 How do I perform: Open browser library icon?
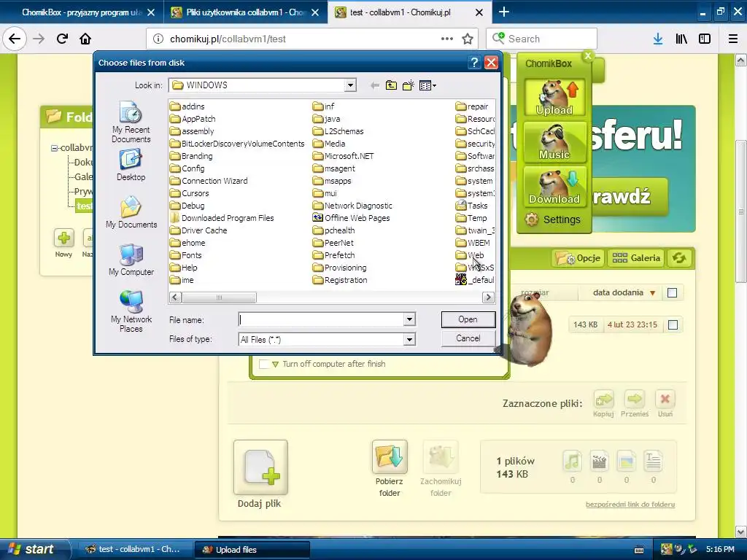tap(681, 39)
